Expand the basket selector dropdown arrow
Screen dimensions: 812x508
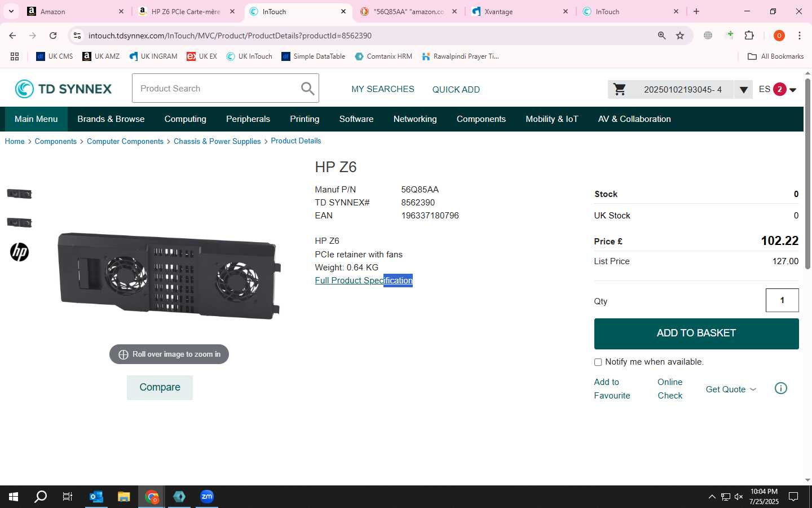point(743,89)
